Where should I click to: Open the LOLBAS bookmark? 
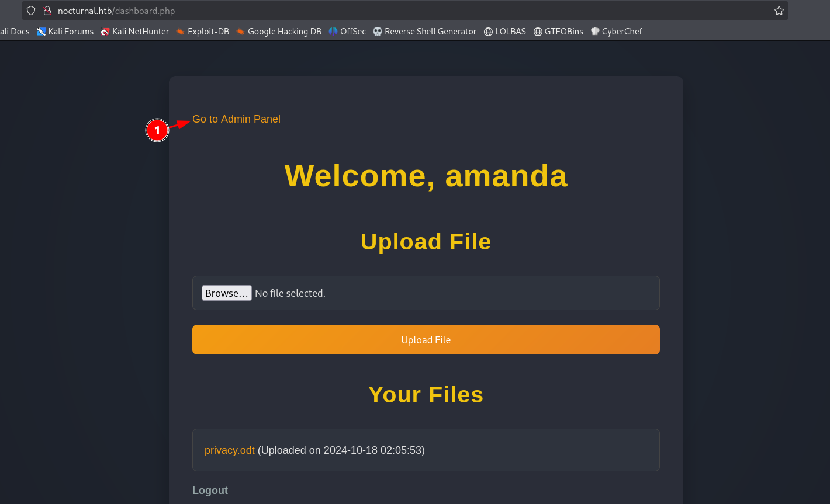pos(505,32)
